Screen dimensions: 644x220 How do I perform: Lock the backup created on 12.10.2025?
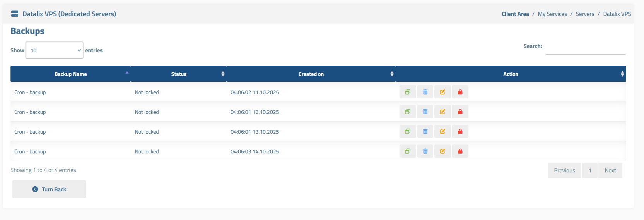coord(460,112)
